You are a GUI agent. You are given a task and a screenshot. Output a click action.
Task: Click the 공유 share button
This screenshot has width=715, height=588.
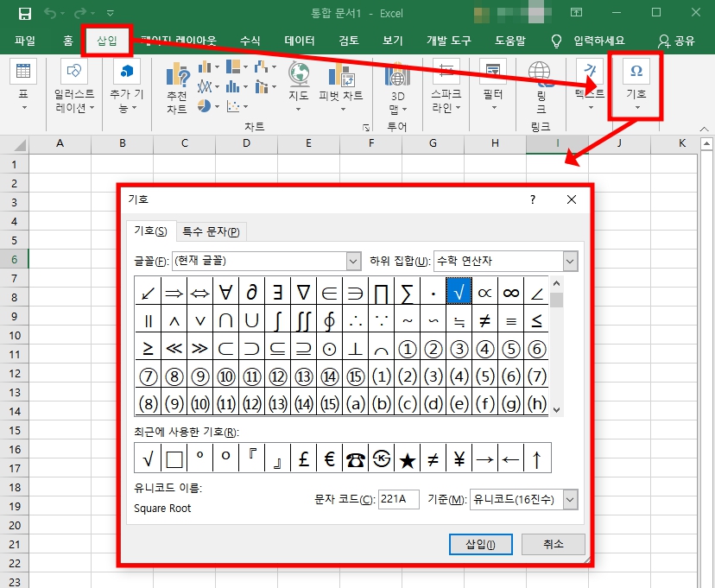click(x=676, y=41)
